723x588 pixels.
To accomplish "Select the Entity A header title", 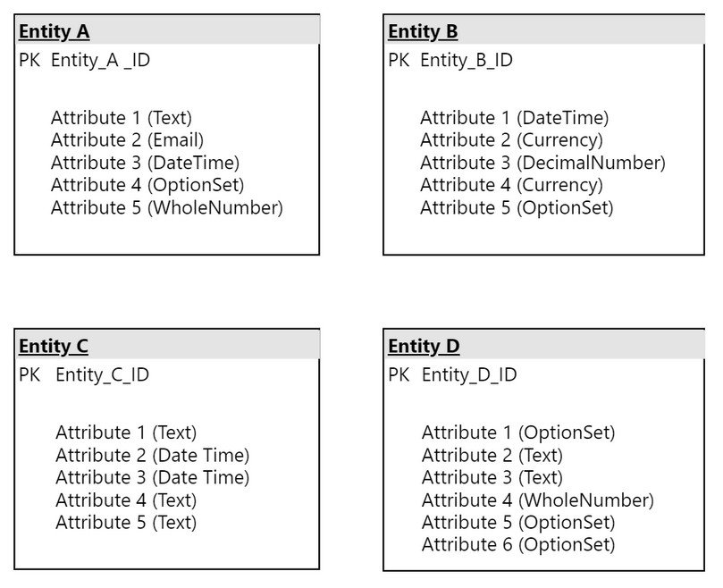I will pyautogui.click(x=54, y=32).
